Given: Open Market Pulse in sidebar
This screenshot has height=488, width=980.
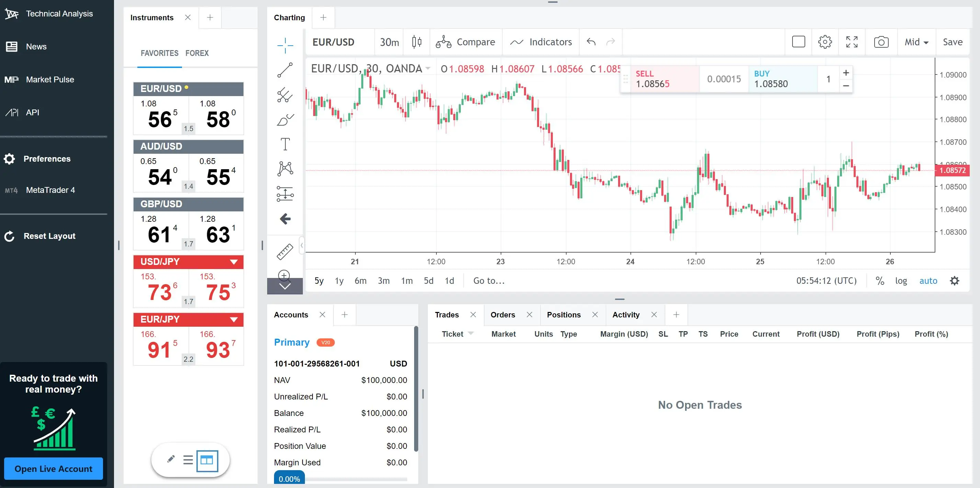Looking at the screenshot, I should [x=39, y=80].
